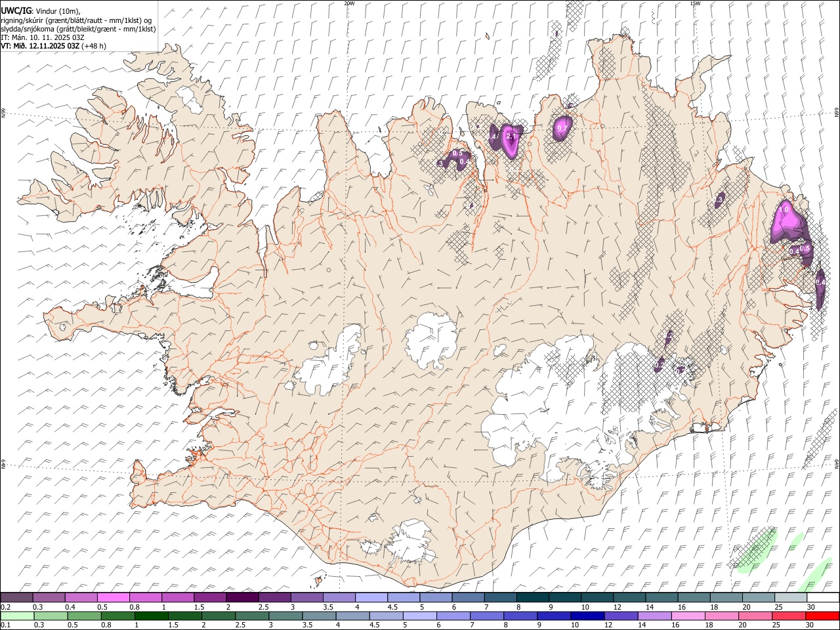Click the upper legend swatch starting at 0.8
The height and width of the screenshot is (630, 840).
pyautogui.click(x=146, y=597)
